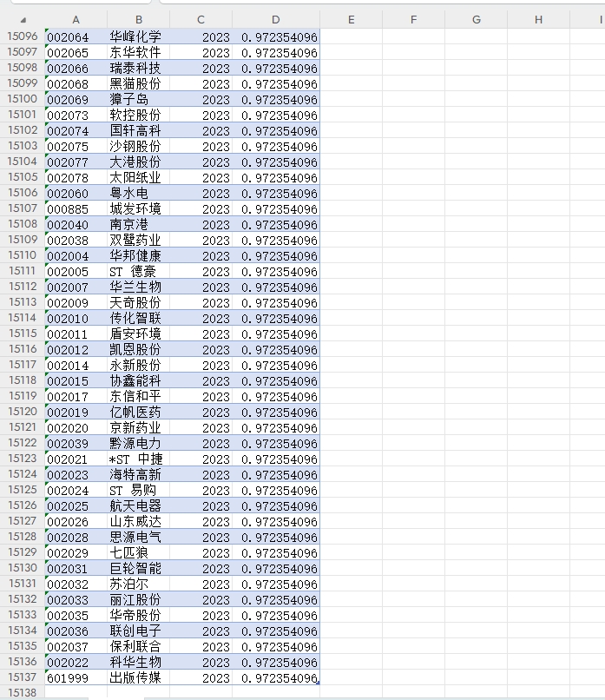Click cell containing 华邦健康
This screenshot has height=700, width=605.
pyautogui.click(x=138, y=255)
